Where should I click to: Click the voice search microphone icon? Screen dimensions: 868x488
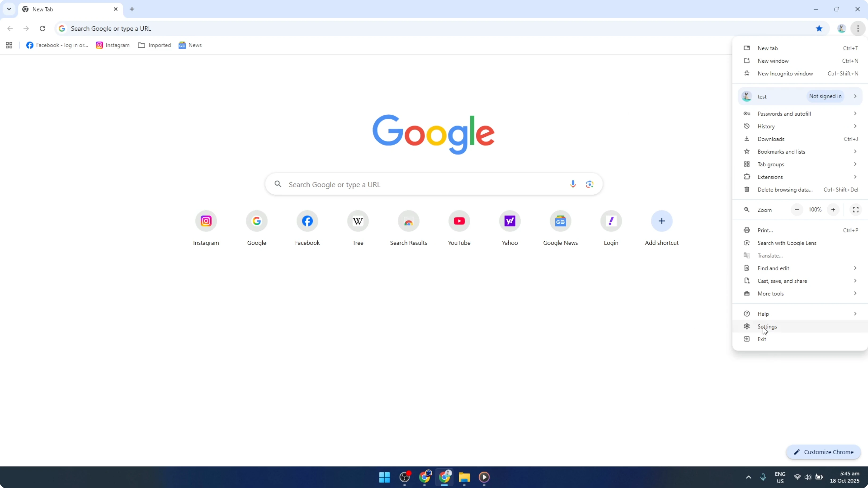[572, 184]
